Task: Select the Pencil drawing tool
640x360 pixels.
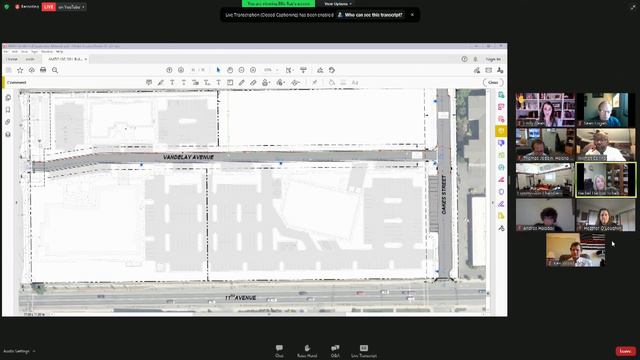Action: 241,82
